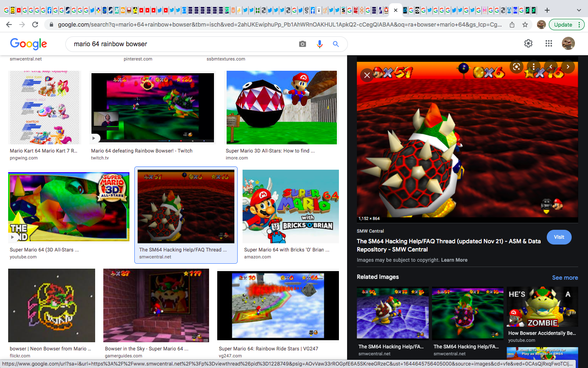Open The SM64 Hacking Help/FAQ Thread title link
Screen dimensions: 588x368
pyautogui.click(x=448, y=245)
